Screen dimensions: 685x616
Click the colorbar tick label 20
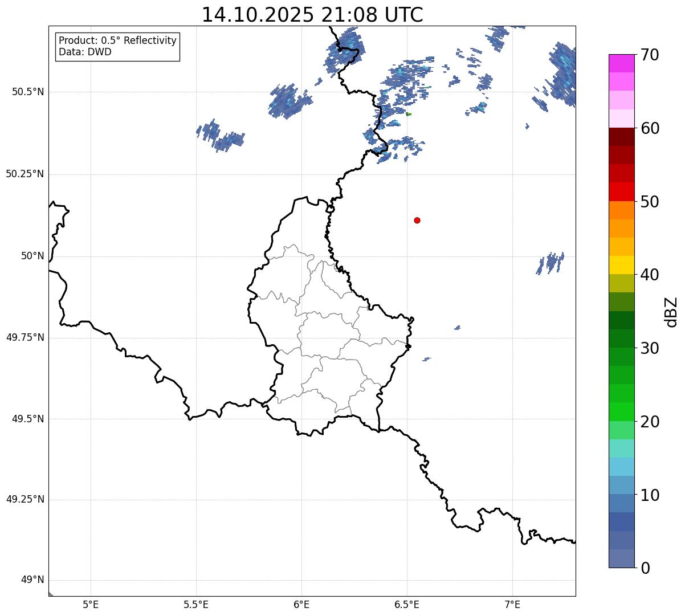[x=650, y=422]
